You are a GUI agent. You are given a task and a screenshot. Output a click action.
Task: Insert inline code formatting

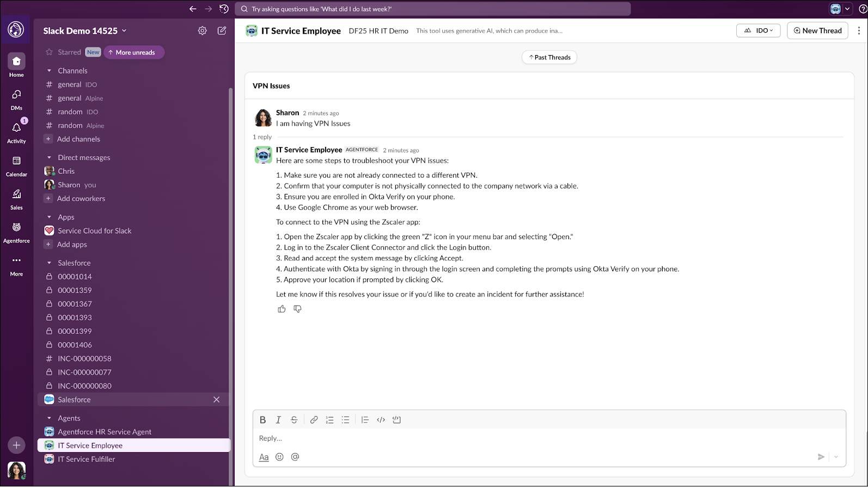point(381,420)
